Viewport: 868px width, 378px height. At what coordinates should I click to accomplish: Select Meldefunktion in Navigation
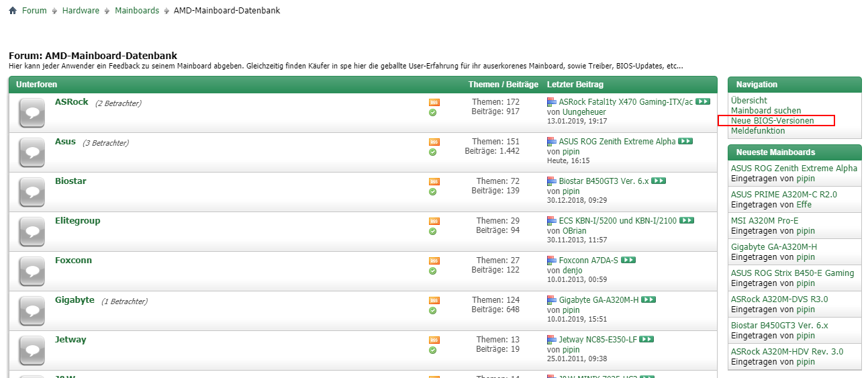click(758, 131)
